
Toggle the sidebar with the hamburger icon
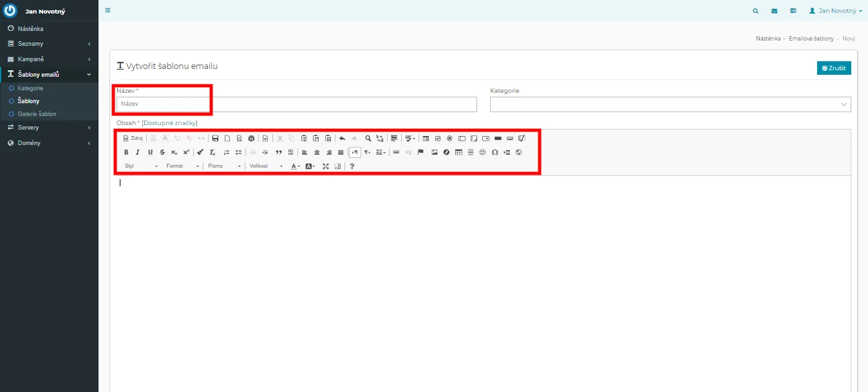pyautogui.click(x=108, y=10)
